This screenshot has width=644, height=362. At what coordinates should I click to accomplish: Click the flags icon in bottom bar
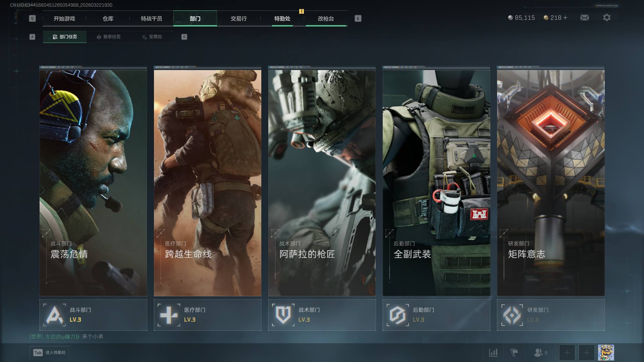click(x=514, y=353)
